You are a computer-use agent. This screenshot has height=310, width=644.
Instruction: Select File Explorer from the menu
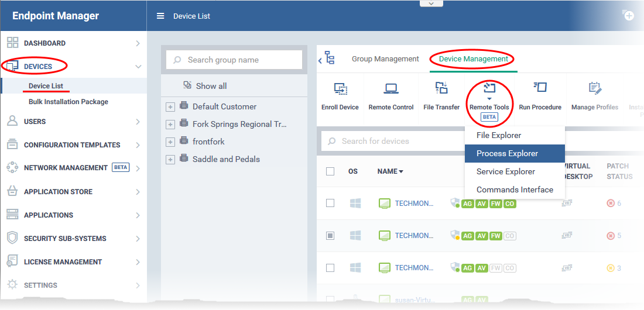pos(515,135)
